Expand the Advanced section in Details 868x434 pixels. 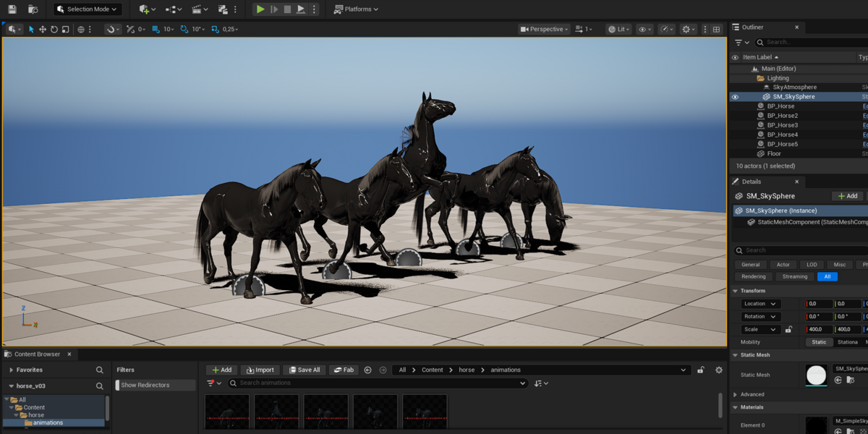point(752,394)
